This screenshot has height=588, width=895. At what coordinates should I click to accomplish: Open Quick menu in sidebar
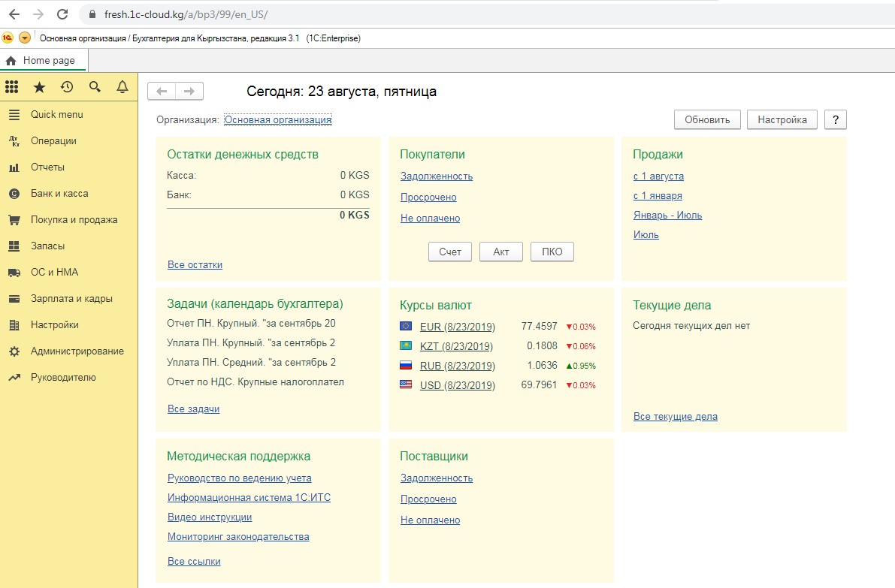pos(56,115)
